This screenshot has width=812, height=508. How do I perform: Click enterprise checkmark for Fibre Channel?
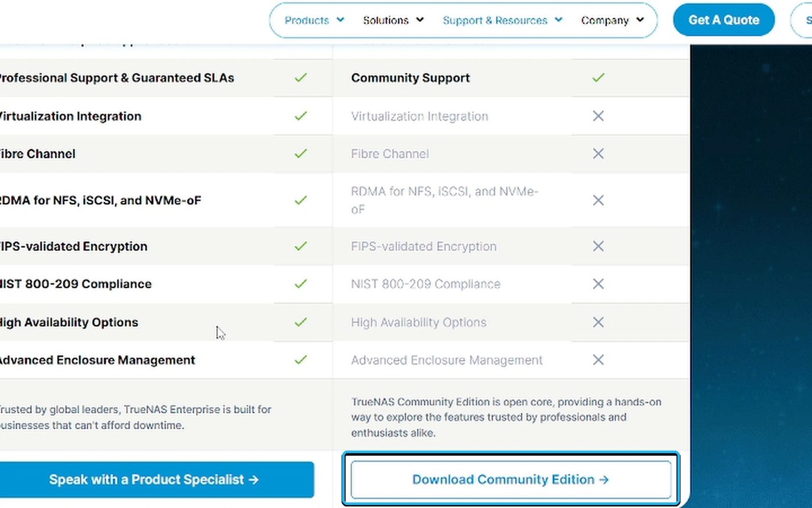300,154
